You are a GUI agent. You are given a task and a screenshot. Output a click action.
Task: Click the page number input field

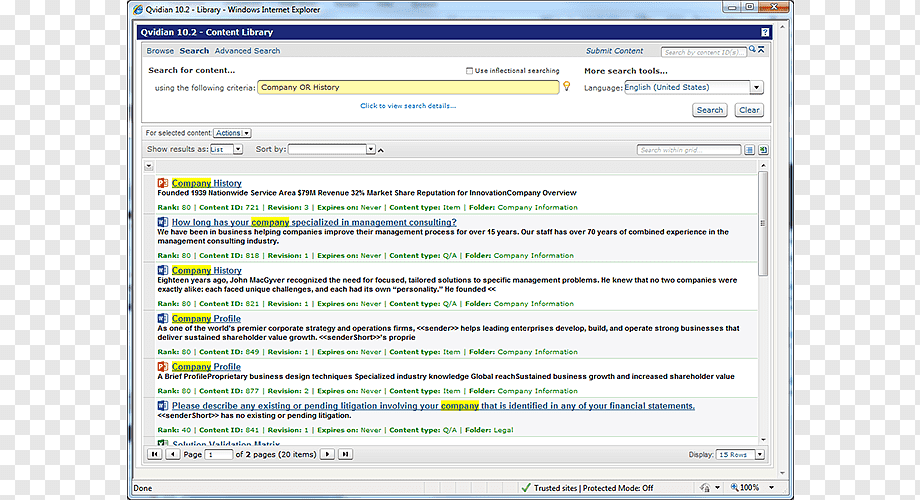coord(218,455)
